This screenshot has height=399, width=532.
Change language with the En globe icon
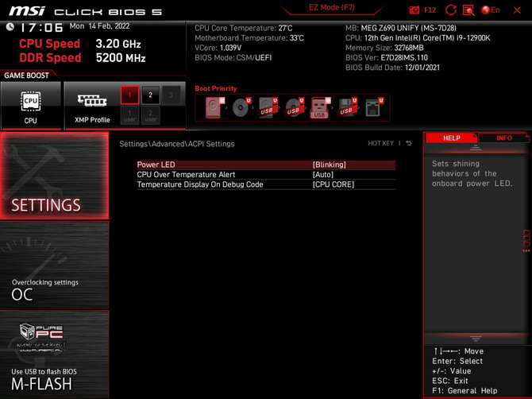[491, 10]
